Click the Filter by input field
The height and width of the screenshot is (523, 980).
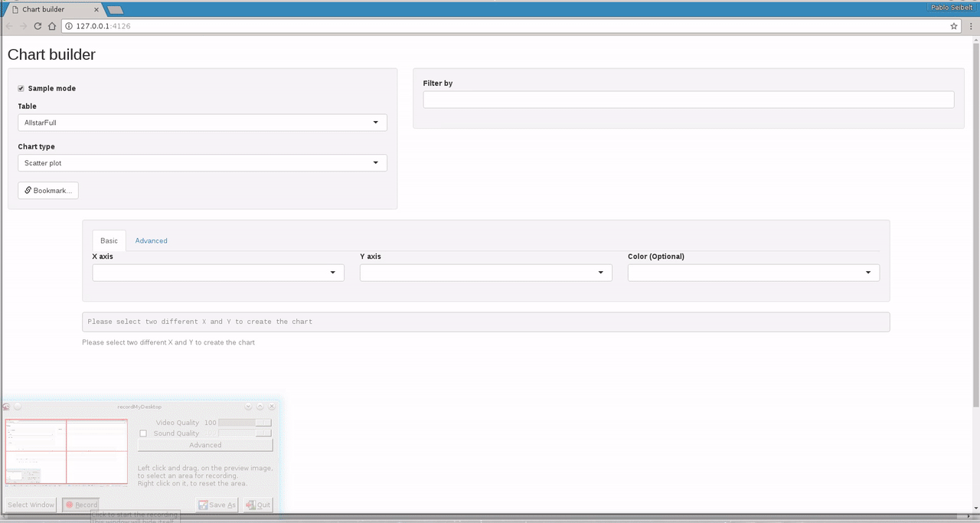click(x=688, y=100)
